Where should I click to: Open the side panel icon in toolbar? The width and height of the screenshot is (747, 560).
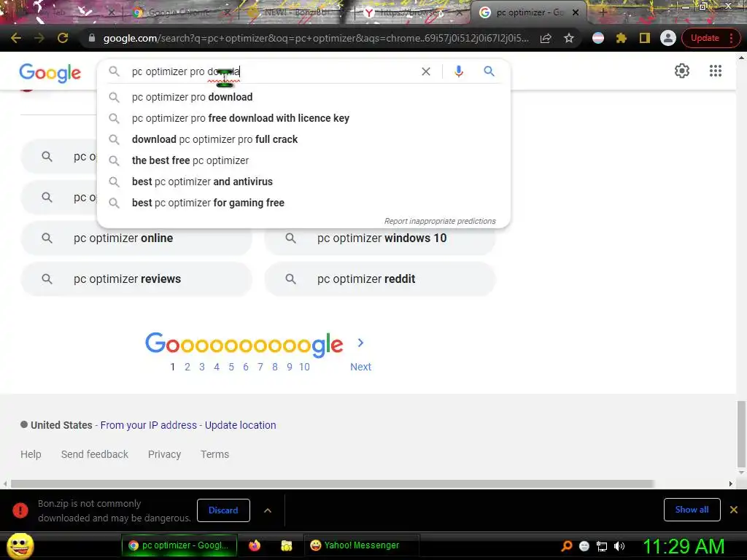tap(645, 38)
